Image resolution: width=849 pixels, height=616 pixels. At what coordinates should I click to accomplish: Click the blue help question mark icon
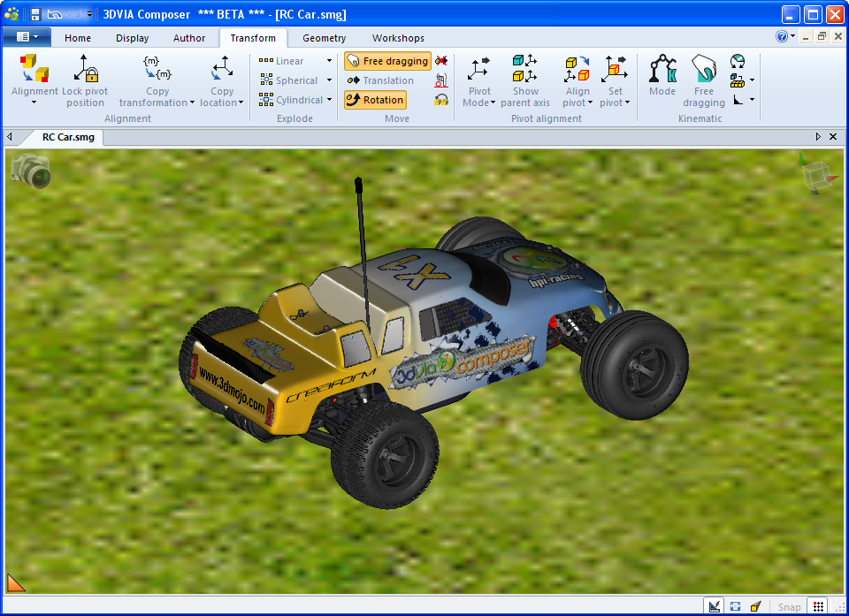782,37
